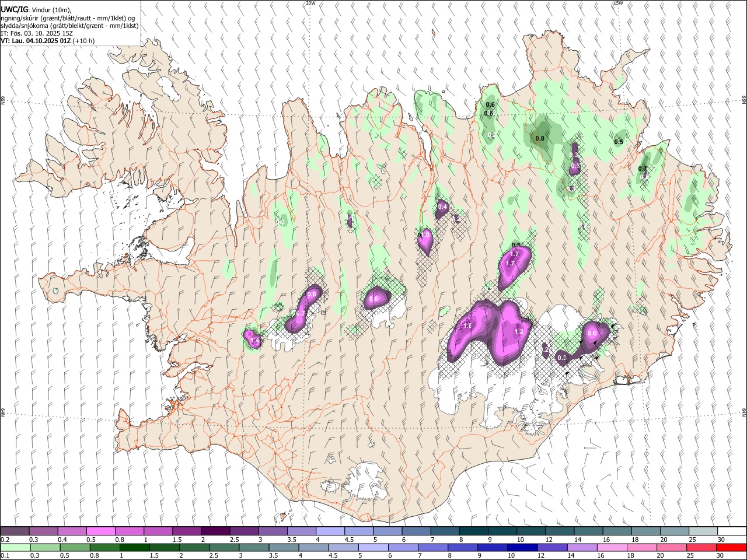The width and height of the screenshot is (747, 560).
Task: Pick the darkest green rain legend swatch
Action: click(x=134, y=547)
